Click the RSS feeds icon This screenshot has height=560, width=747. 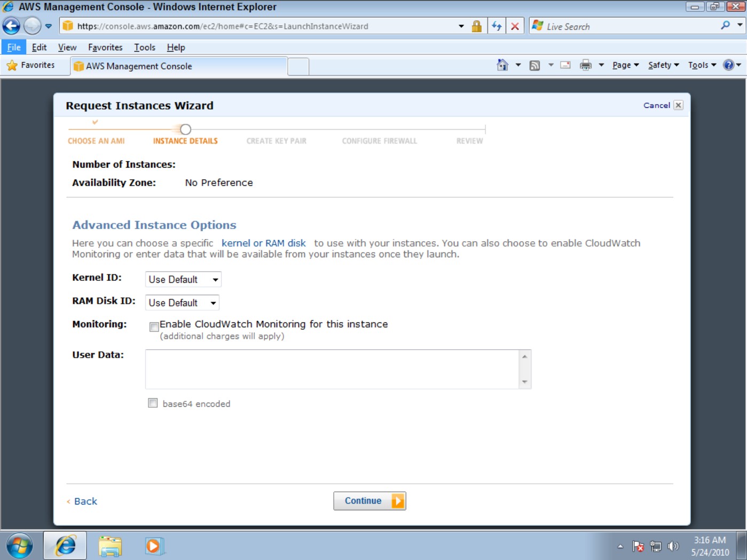(534, 65)
